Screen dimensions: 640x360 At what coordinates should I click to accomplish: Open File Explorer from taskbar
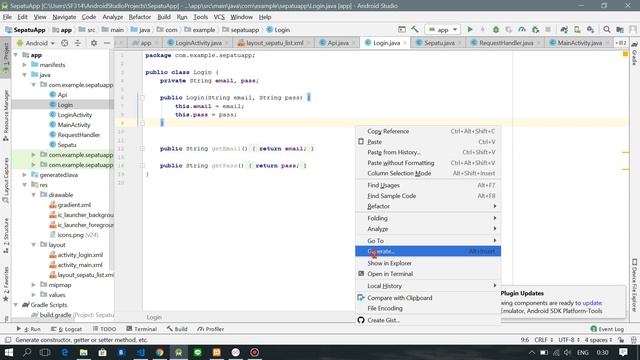(x=84, y=352)
